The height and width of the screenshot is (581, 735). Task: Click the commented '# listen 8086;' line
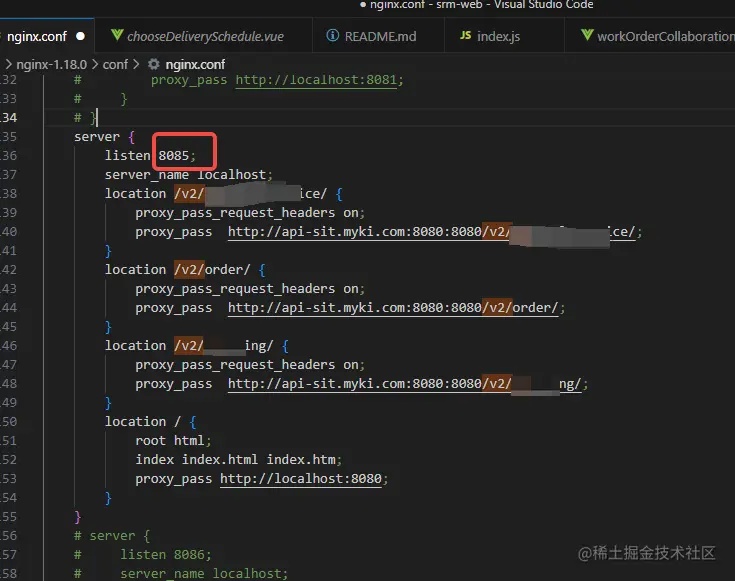click(x=142, y=555)
